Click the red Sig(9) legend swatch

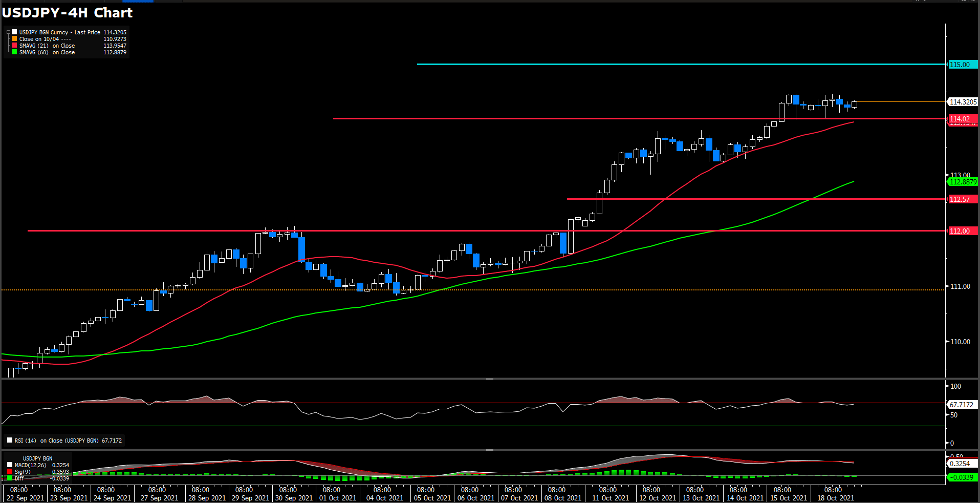(10, 472)
